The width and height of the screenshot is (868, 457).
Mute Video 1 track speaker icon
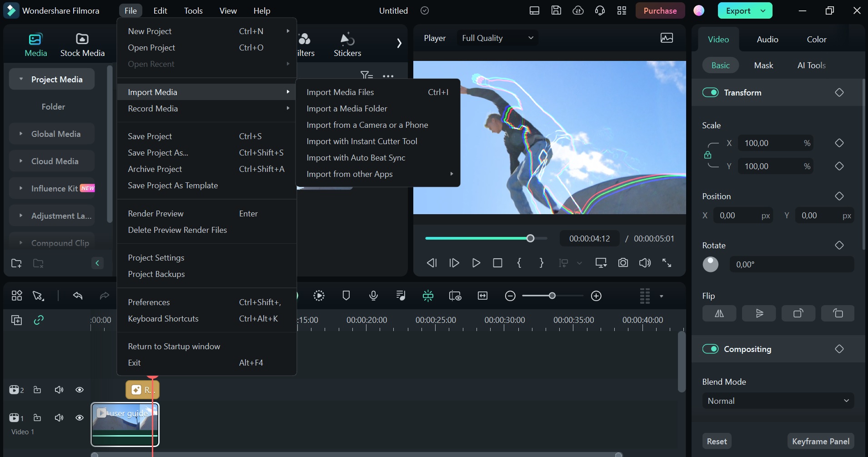click(59, 417)
